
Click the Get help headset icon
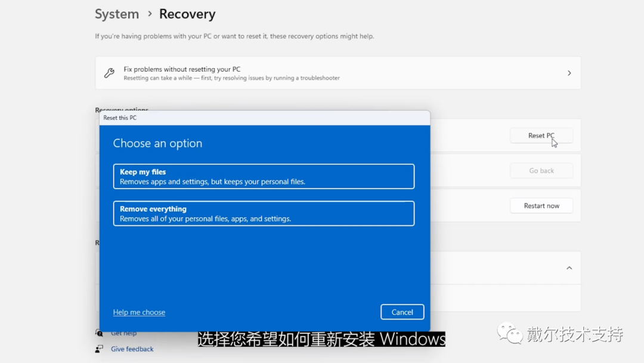pos(99,333)
